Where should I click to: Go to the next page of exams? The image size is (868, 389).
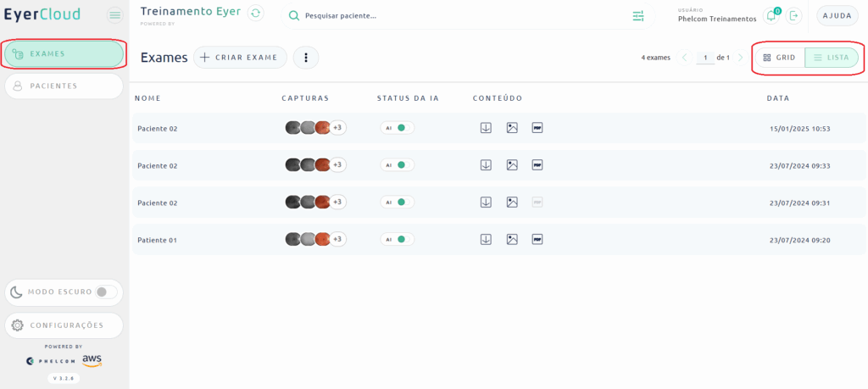[x=740, y=58]
